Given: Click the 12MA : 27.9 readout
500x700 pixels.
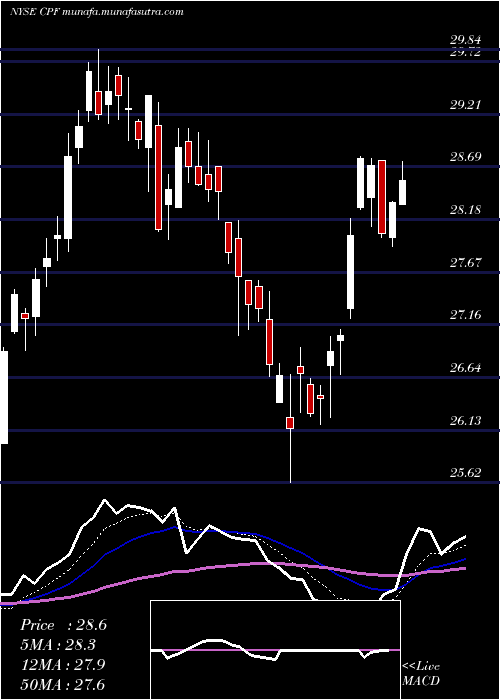Looking at the screenshot, I should [x=62, y=664].
